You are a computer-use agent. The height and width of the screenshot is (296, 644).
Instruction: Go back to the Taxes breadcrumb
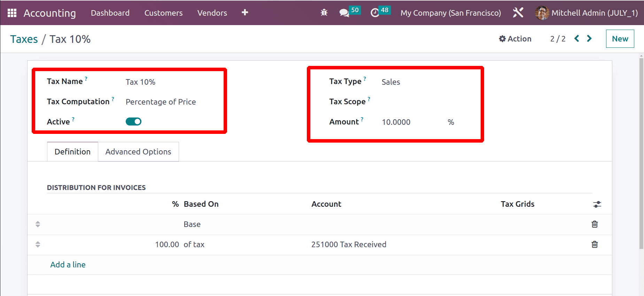(24, 39)
